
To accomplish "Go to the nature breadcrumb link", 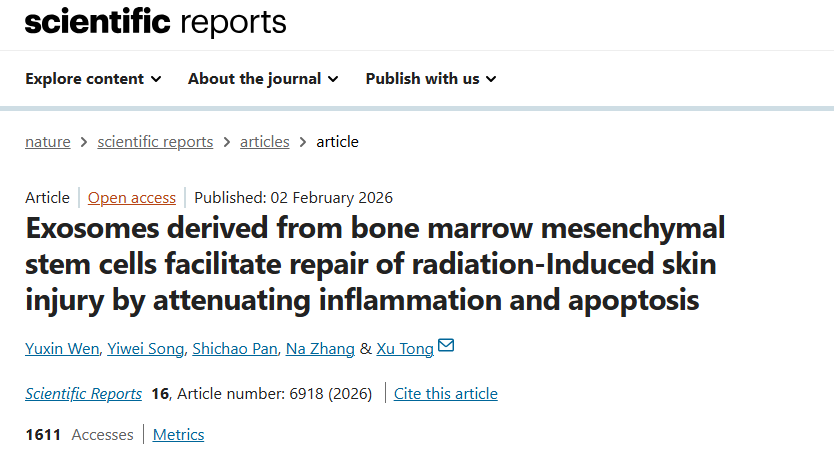I will point(48,142).
